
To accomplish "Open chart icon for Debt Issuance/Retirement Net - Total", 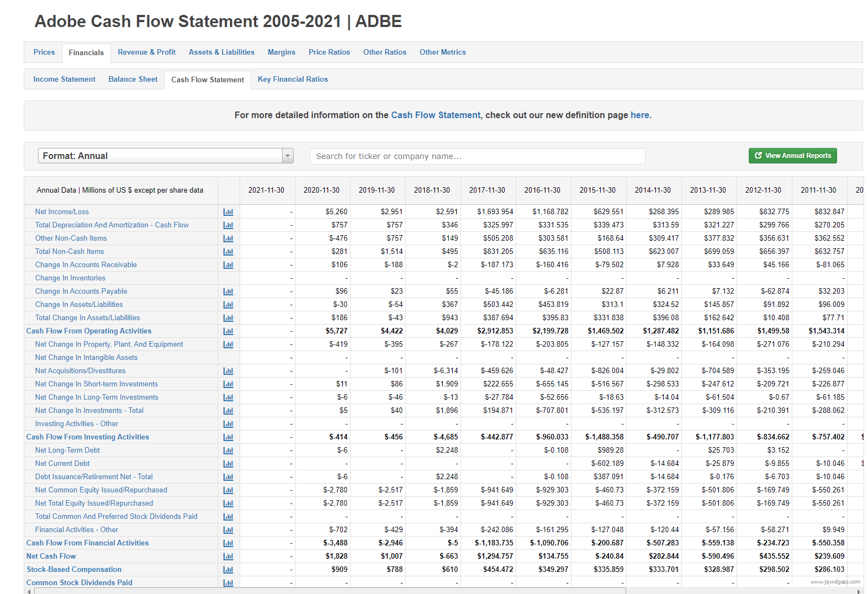I will click(228, 477).
